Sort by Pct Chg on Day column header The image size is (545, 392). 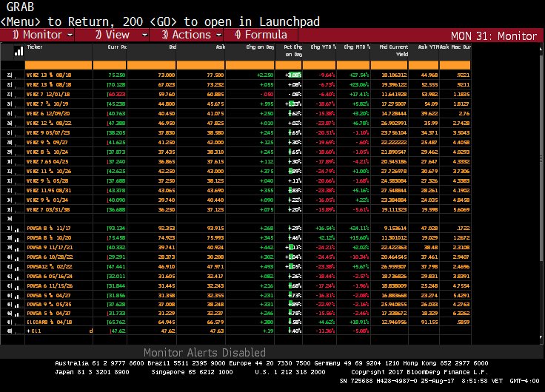click(x=293, y=51)
